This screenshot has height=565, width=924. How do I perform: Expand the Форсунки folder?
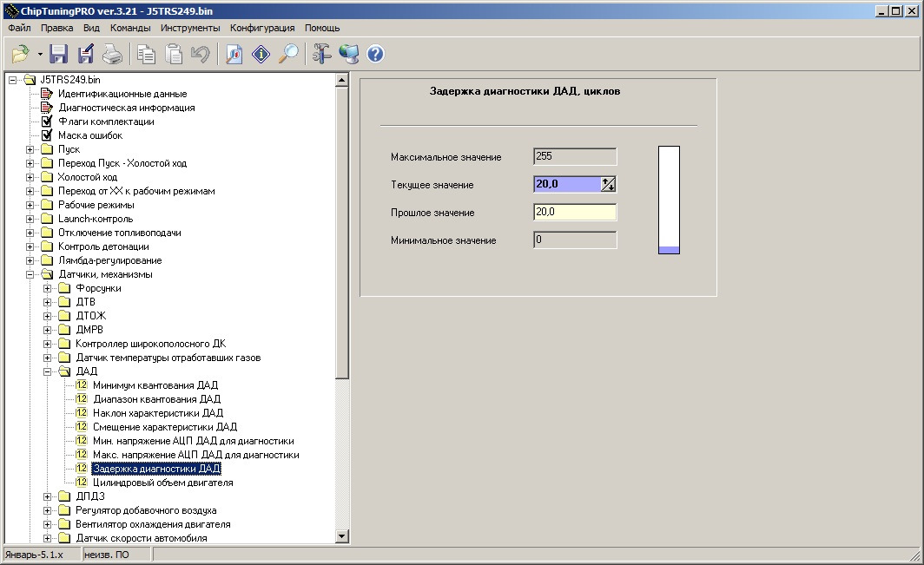(48, 288)
